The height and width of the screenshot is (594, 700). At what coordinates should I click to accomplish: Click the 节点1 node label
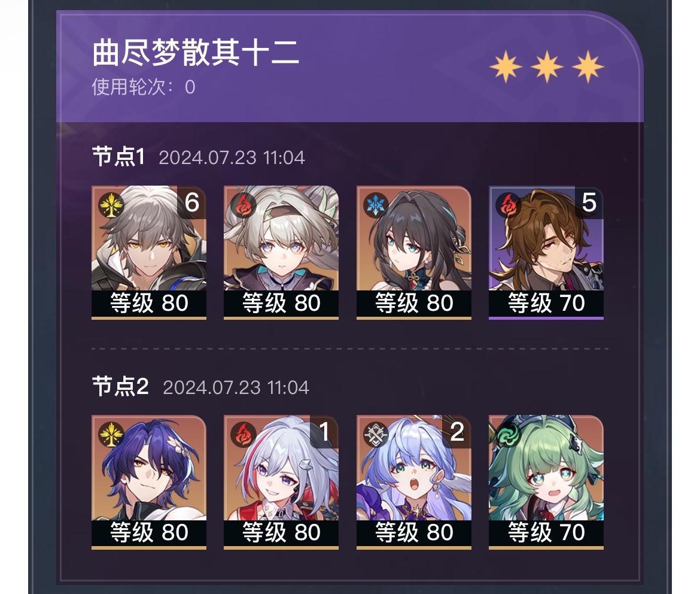coord(118,157)
